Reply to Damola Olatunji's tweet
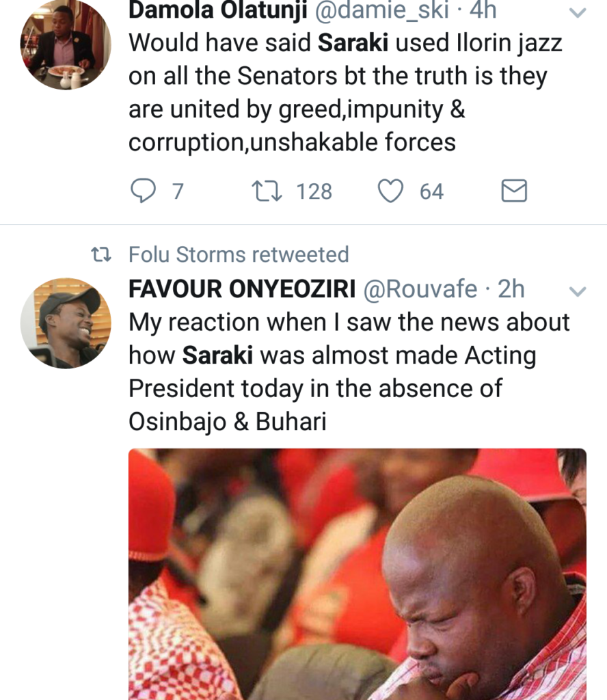This screenshot has width=607, height=700. coord(143,191)
